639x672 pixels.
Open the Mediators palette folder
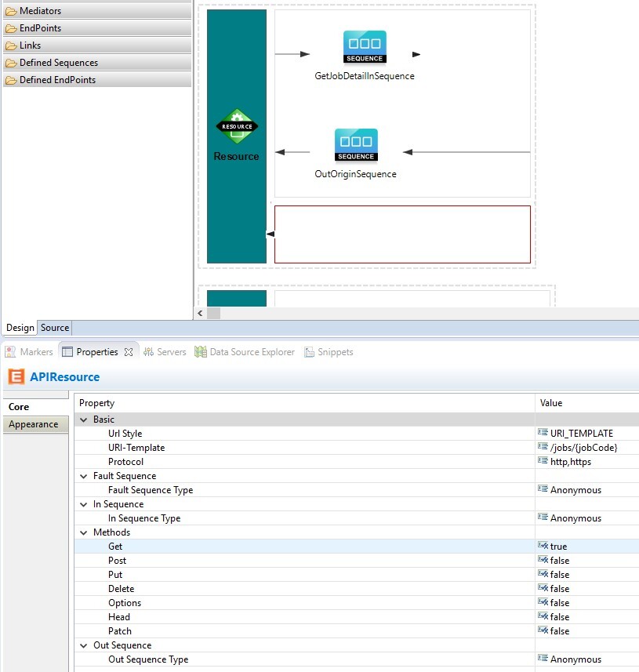pos(97,11)
